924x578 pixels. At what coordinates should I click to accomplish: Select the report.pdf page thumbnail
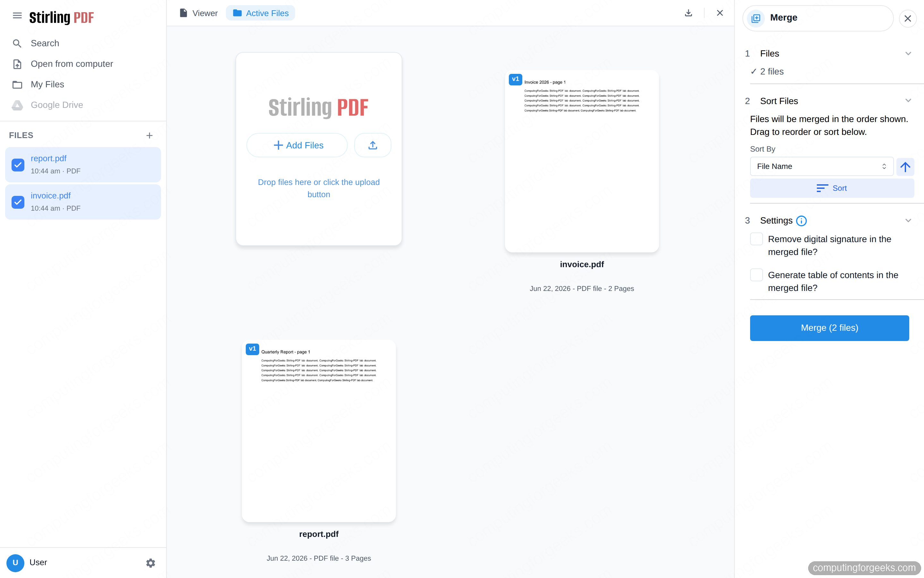319,431
